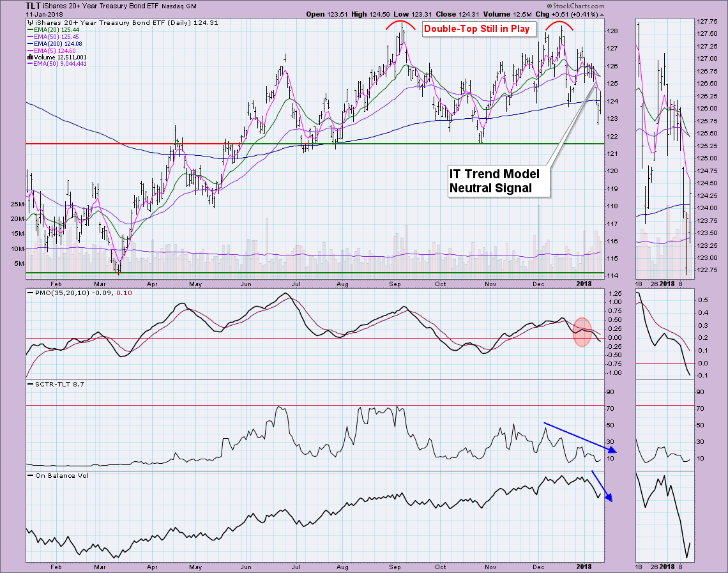Click the Jul label directly beneath the price panel

(x=295, y=284)
